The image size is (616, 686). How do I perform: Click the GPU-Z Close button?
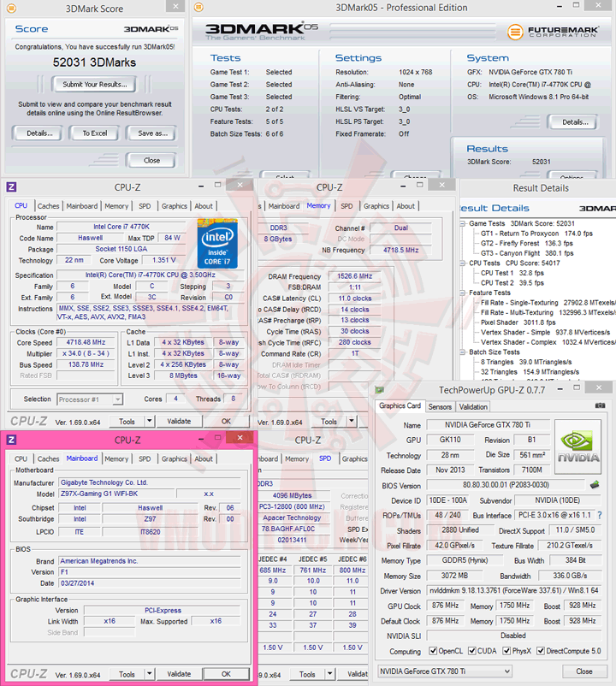click(x=584, y=671)
